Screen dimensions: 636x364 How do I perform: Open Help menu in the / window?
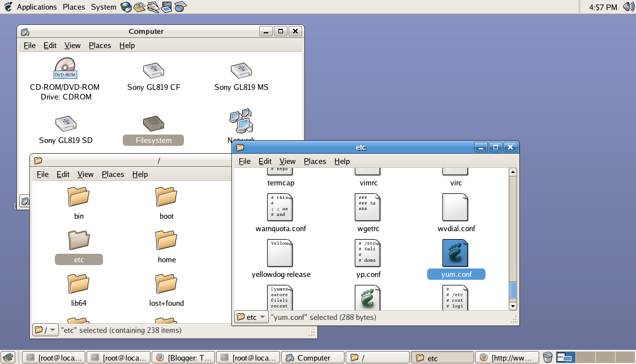(140, 174)
